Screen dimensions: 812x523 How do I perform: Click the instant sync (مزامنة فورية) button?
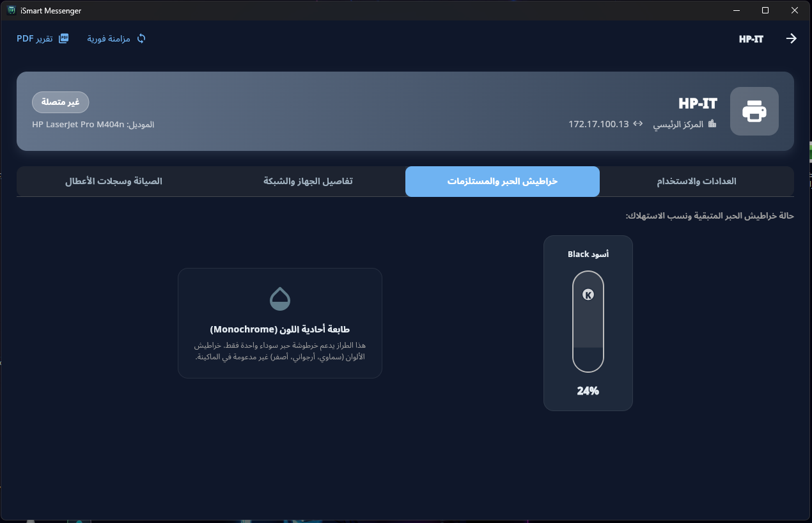[116, 38]
